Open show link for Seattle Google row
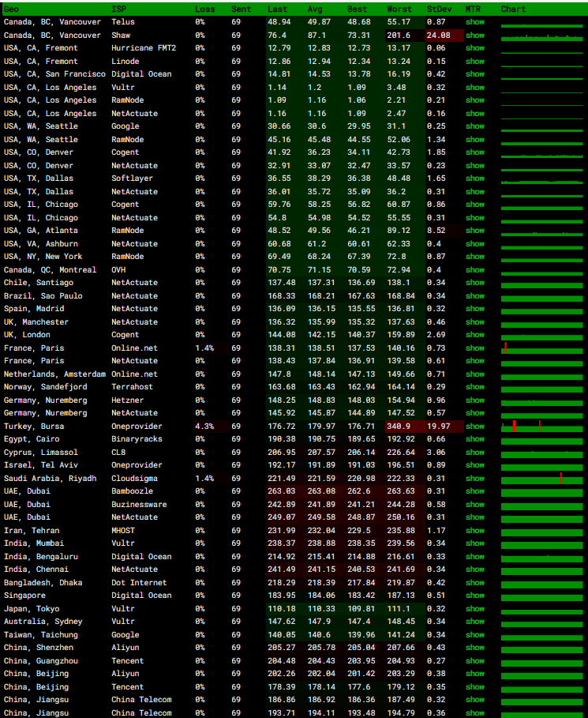 point(474,126)
